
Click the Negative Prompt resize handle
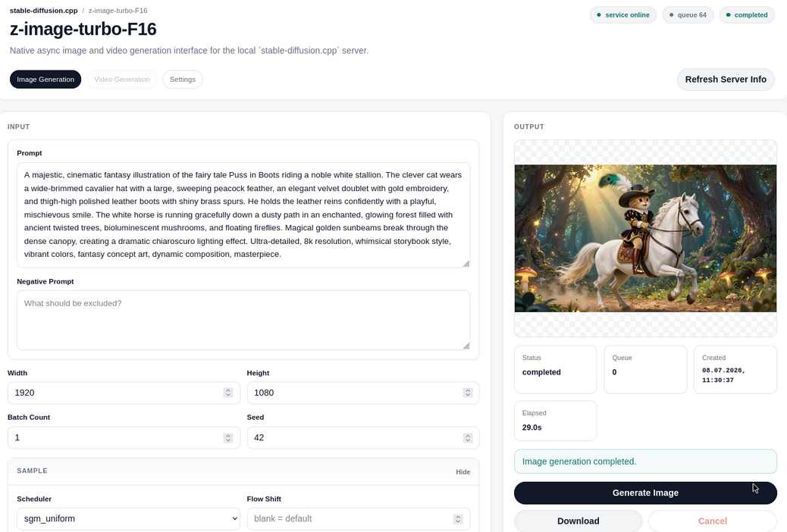[466, 346]
